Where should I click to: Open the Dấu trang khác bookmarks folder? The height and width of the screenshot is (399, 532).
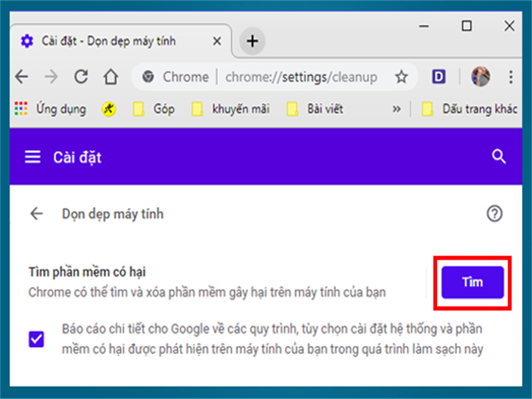[469, 109]
